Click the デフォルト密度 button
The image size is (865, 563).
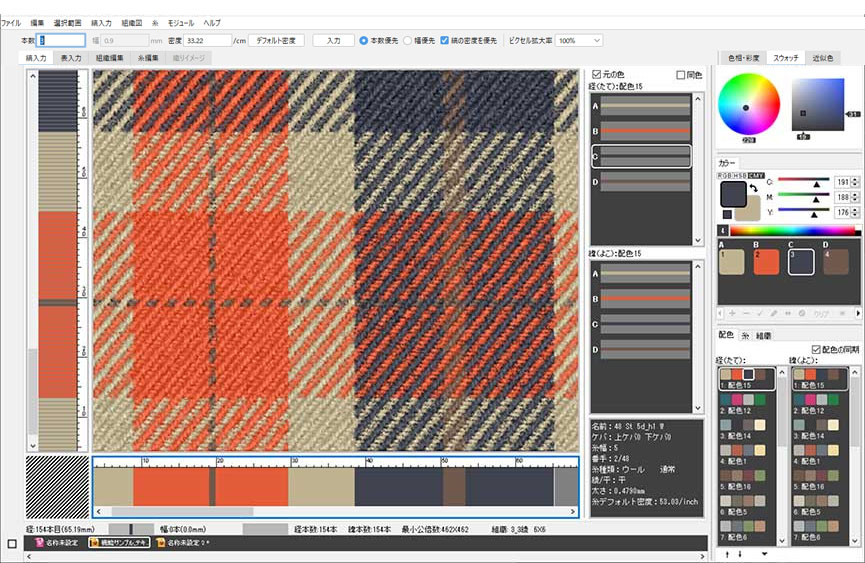(276, 41)
